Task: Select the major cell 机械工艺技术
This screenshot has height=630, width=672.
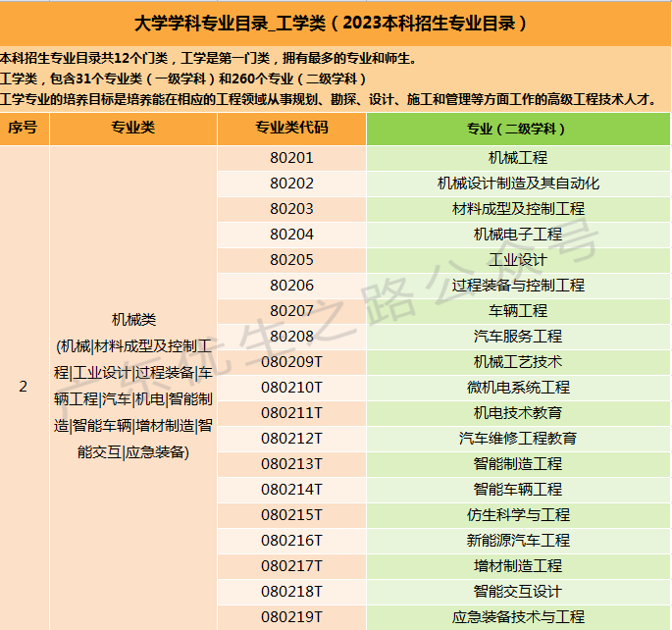Action: [518, 362]
